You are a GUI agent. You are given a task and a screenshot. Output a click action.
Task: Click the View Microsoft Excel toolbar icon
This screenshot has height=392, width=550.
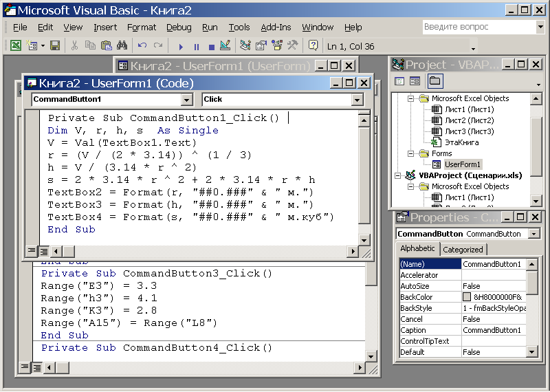(x=16, y=45)
